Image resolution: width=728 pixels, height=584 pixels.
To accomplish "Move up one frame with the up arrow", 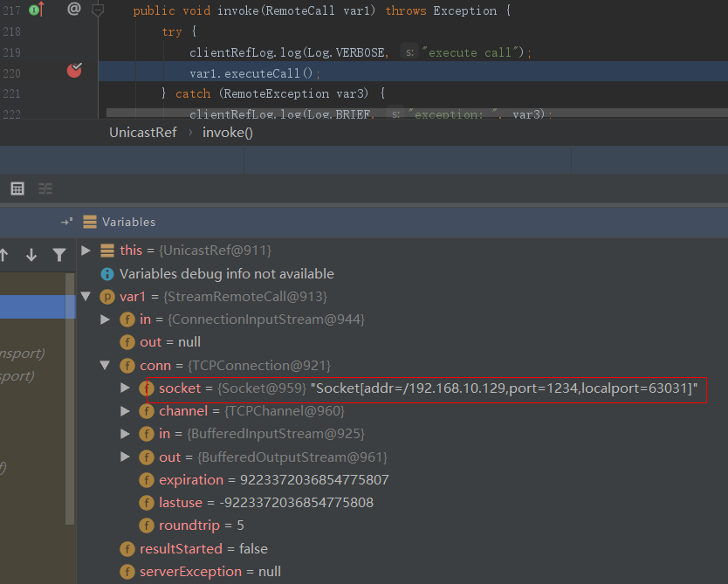I will [x=4, y=255].
